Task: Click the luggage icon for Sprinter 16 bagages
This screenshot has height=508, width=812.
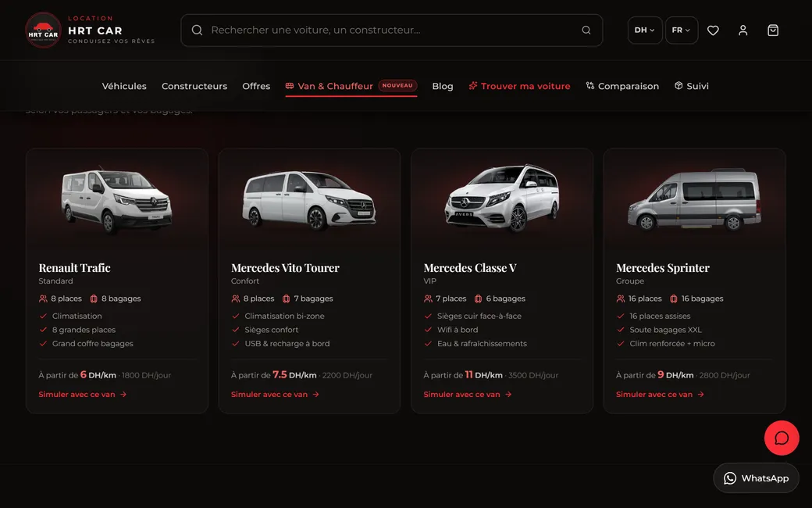Action: 673,299
